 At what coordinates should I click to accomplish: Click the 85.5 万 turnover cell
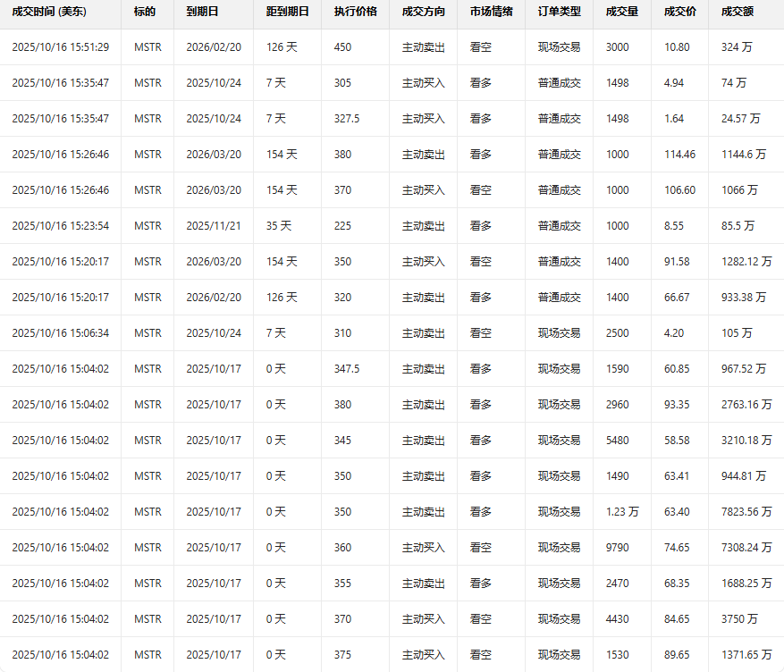click(x=738, y=226)
